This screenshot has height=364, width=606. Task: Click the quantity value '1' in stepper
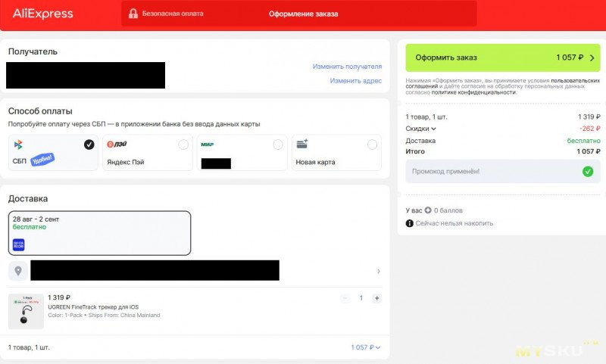click(361, 298)
